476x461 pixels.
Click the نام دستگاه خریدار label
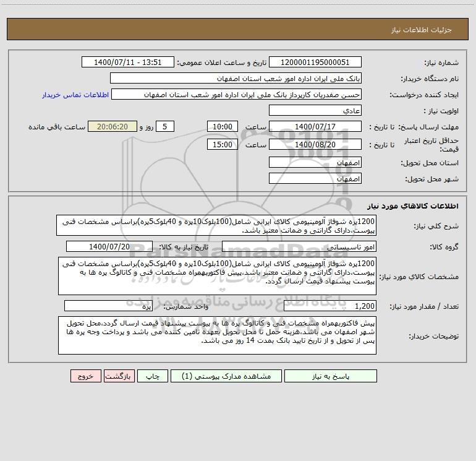[430, 79]
